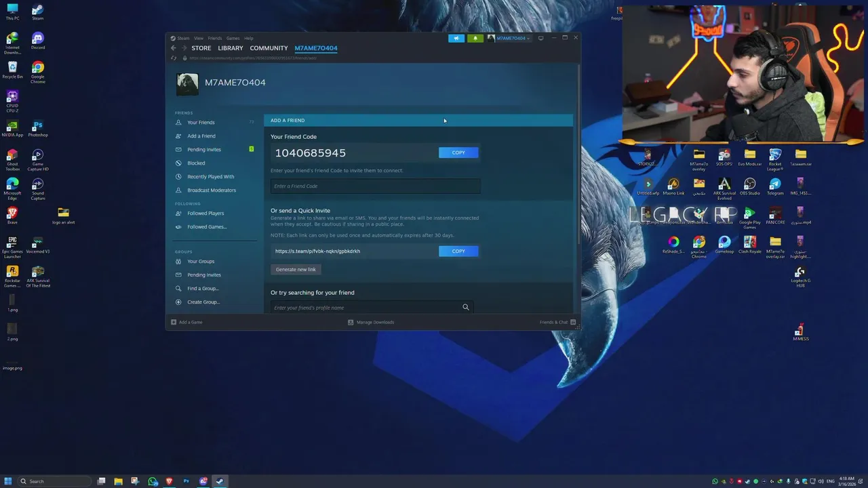Open the Telegram desktop shortcut

775,186
